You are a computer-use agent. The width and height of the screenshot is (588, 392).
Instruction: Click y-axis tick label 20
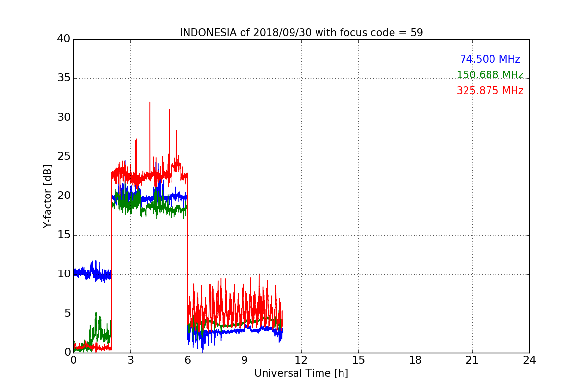coord(64,196)
